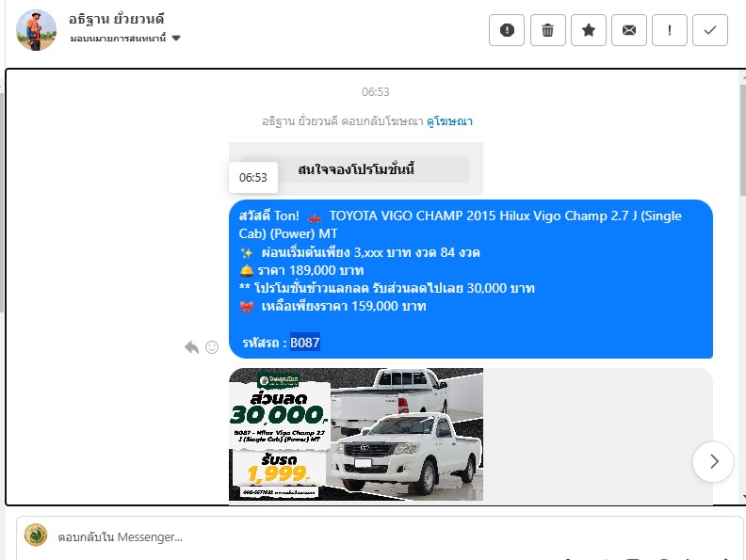Click the scrollbar down arrow
The height and width of the screenshot is (560, 746).
[x=743, y=497]
